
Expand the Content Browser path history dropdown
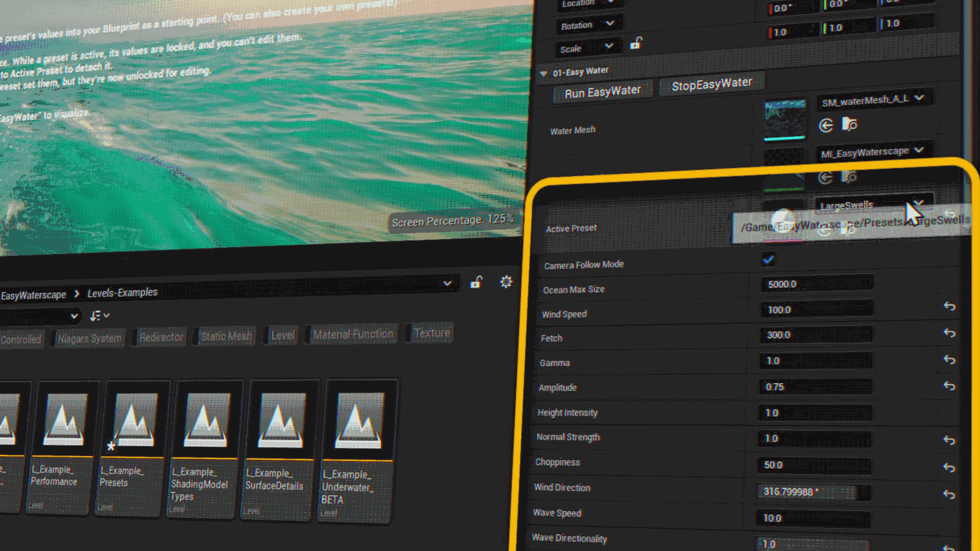[448, 283]
